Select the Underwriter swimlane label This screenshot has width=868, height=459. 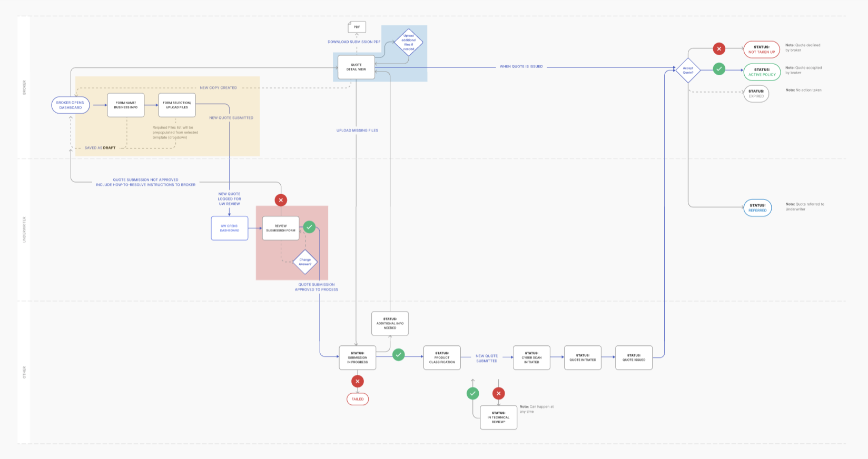pyautogui.click(x=24, y=229)
